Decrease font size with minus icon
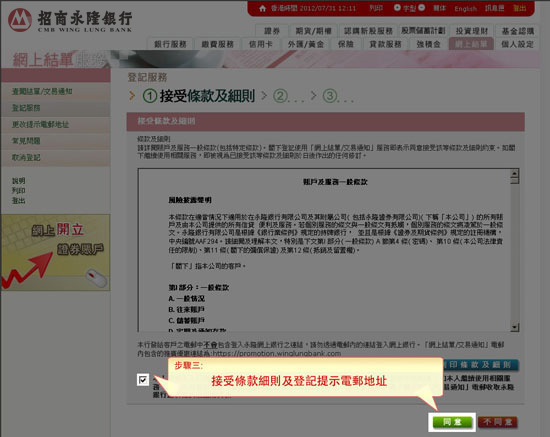The image size is (550, 437). 422,7
